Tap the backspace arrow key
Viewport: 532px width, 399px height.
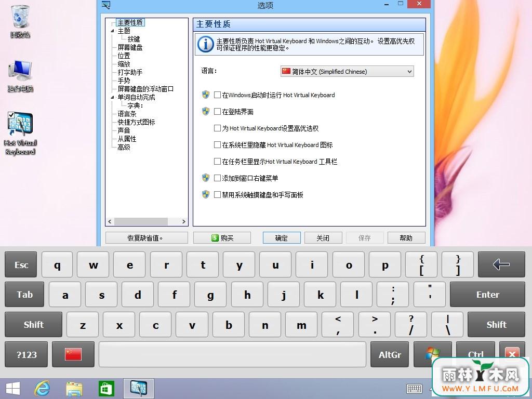click(x=501, y=264)
